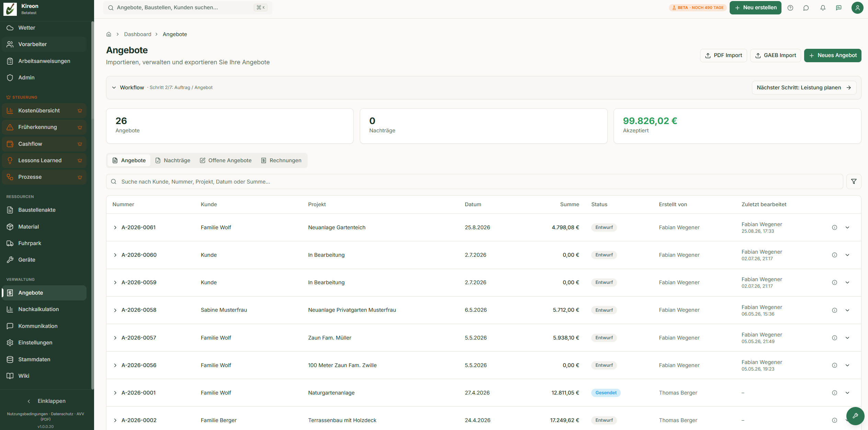This screenshot has height=430, width=868.
Task: Show info for offer A-2026-0059
Action: point(835,283)
